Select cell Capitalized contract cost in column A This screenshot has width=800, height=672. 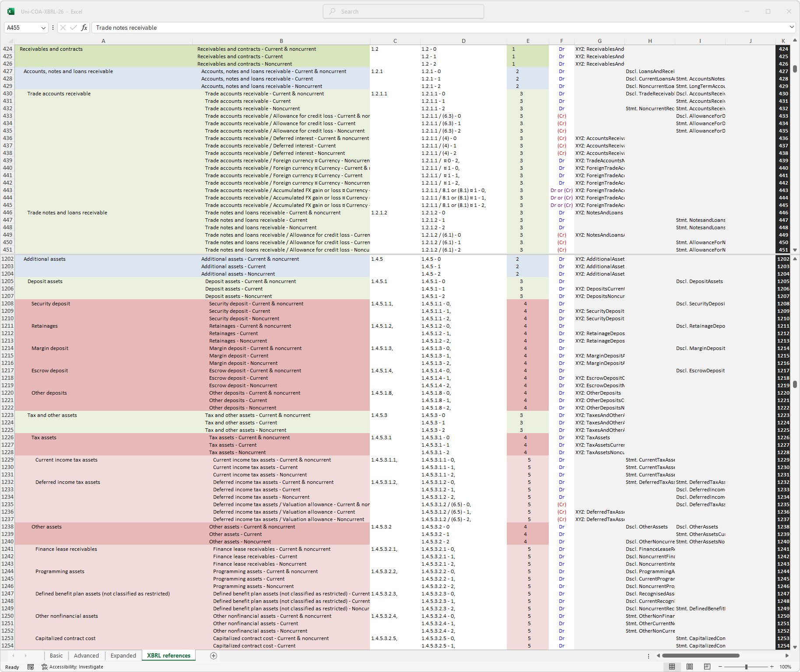pos(103,638)
